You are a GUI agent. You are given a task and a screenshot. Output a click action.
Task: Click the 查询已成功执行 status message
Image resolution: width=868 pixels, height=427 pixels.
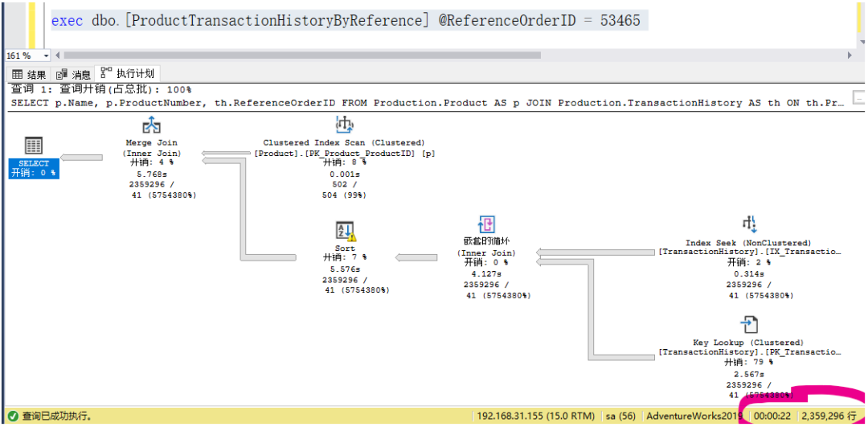point(57,416)
